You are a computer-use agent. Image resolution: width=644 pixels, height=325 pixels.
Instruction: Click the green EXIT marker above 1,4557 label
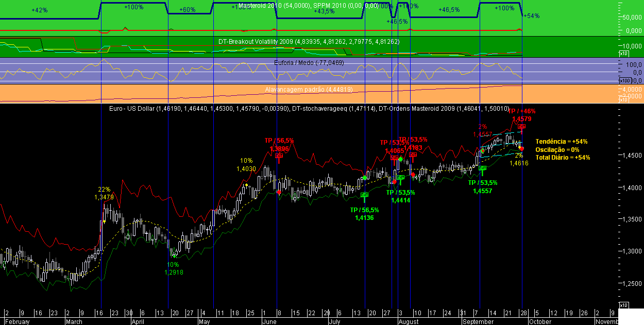pos(483,168)
